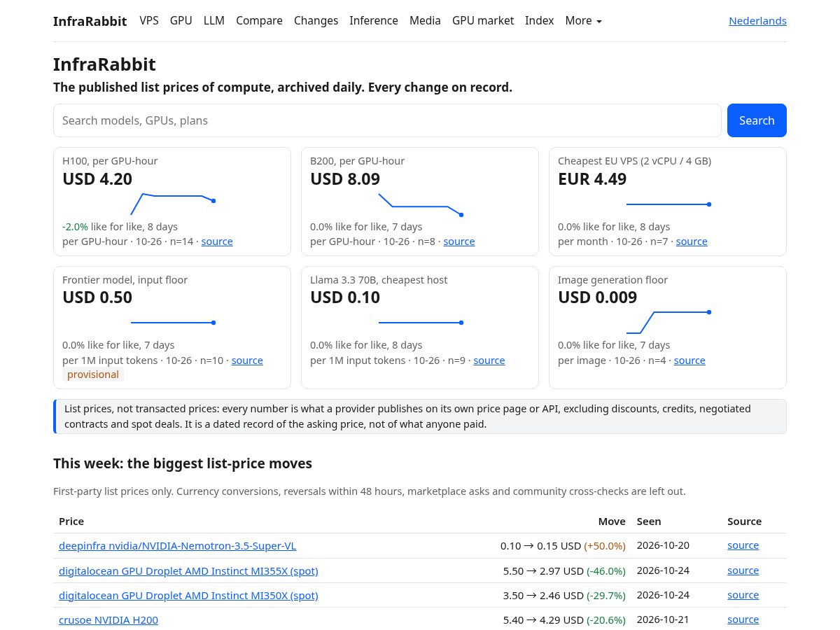Click the -29.7% move value
Viewport: 840px width, 630px height.
pyautogui.click(x=606, y=596)
